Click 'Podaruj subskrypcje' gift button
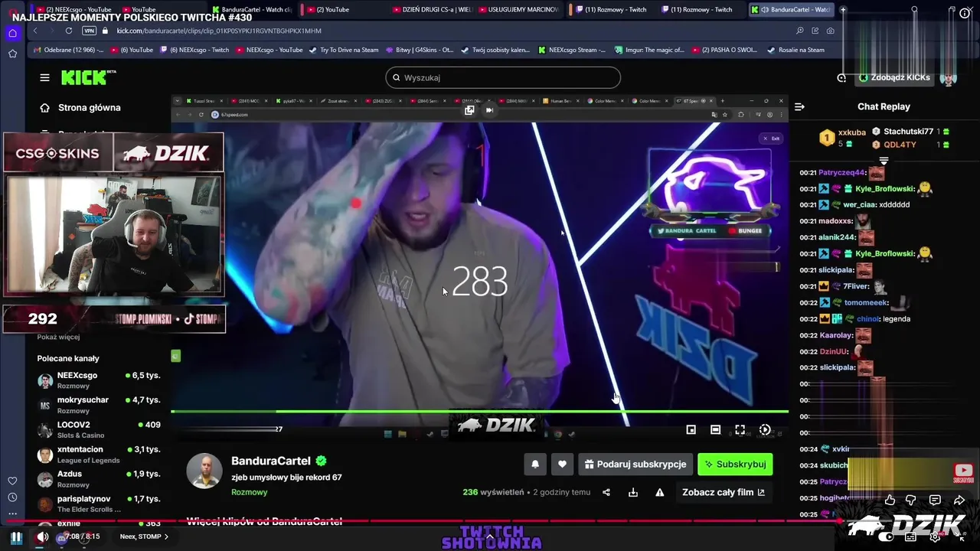 point(635,464)
